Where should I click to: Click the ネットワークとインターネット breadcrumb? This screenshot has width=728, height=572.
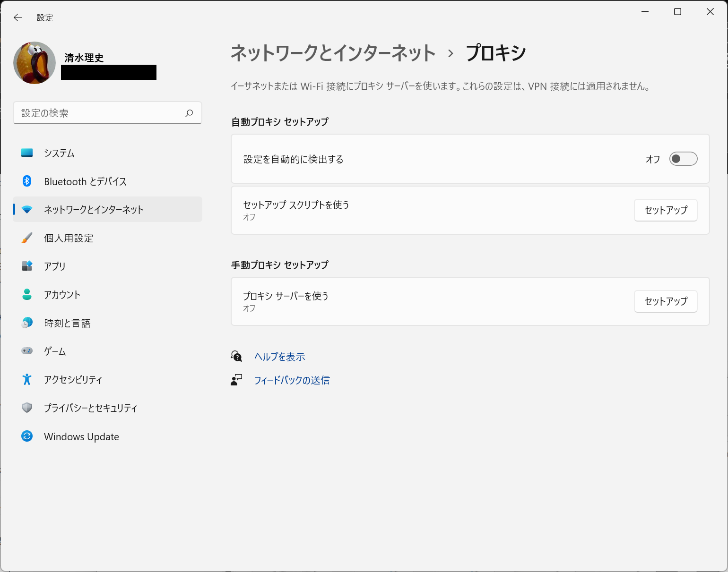tap(333, 53)
